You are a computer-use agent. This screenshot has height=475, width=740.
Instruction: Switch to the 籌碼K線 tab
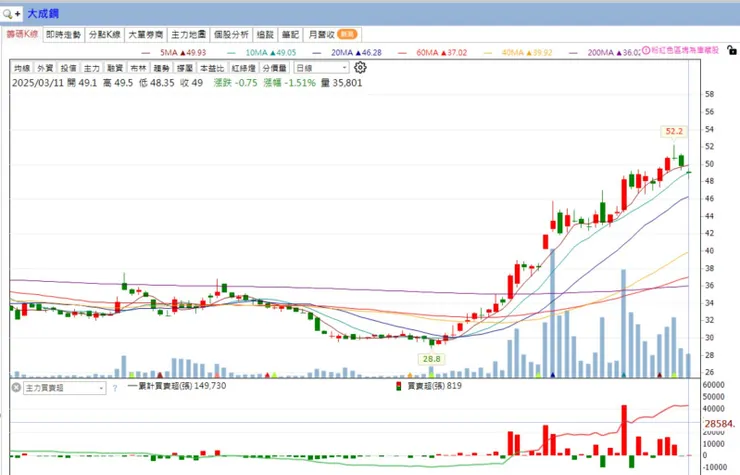pos(22,34)
